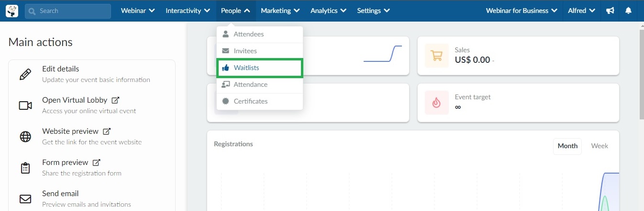Focus the Search input field
Image resolution: width=644 pixels, height=211 pixels.
tap(68, 11)
